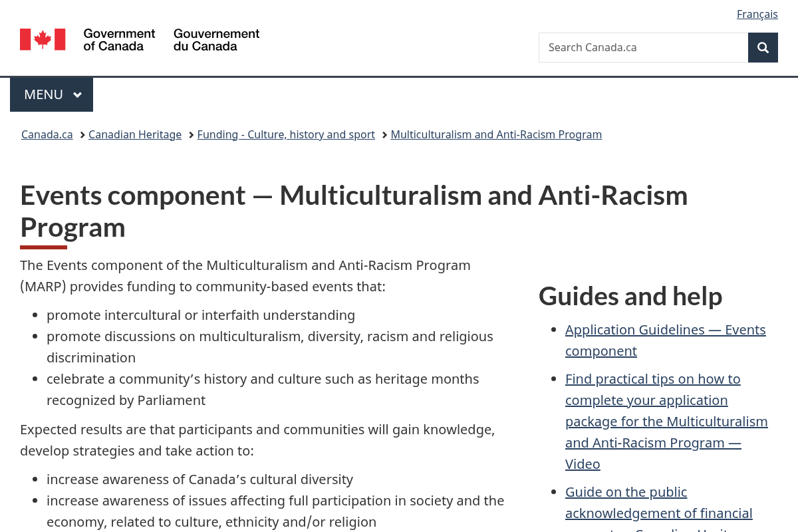The height and width of the screenshot is (532, 798).
Task: Focus the Search Canada.ca field
Action: pos(643,47)
